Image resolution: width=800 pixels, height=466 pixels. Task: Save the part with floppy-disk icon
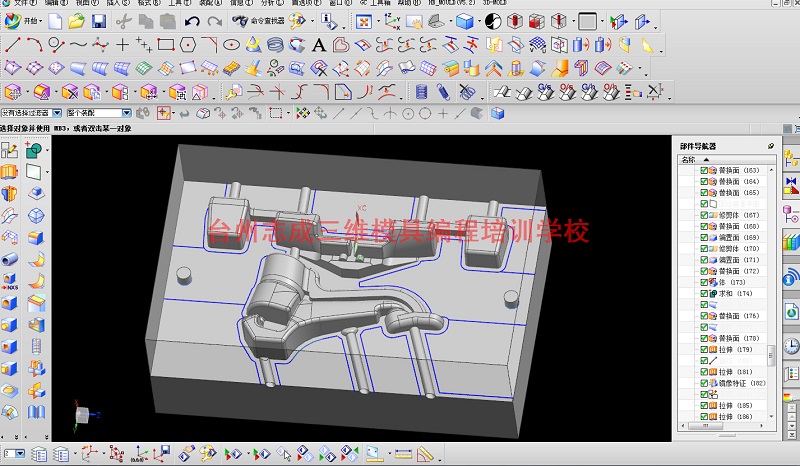[98, 21]
